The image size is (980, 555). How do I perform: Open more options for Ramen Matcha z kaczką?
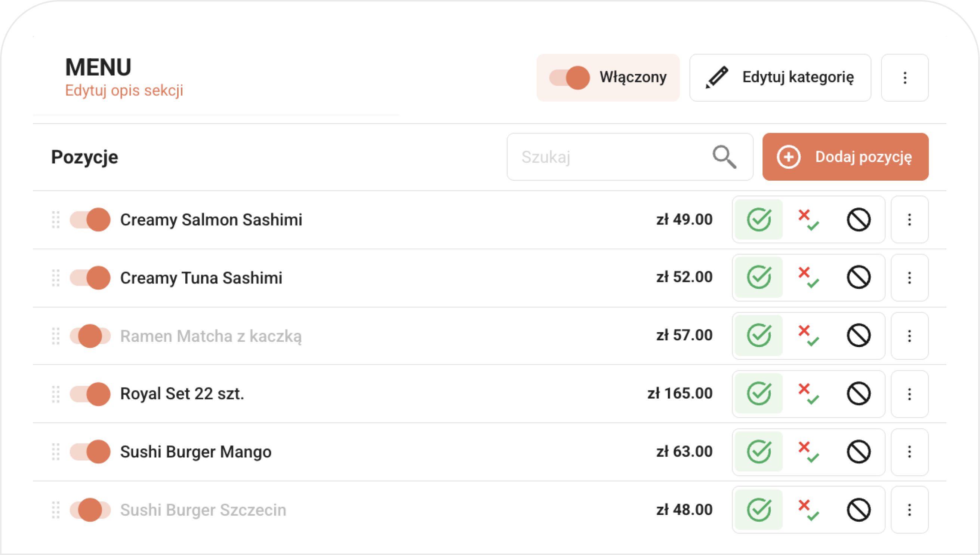click(x=909, y=335)
